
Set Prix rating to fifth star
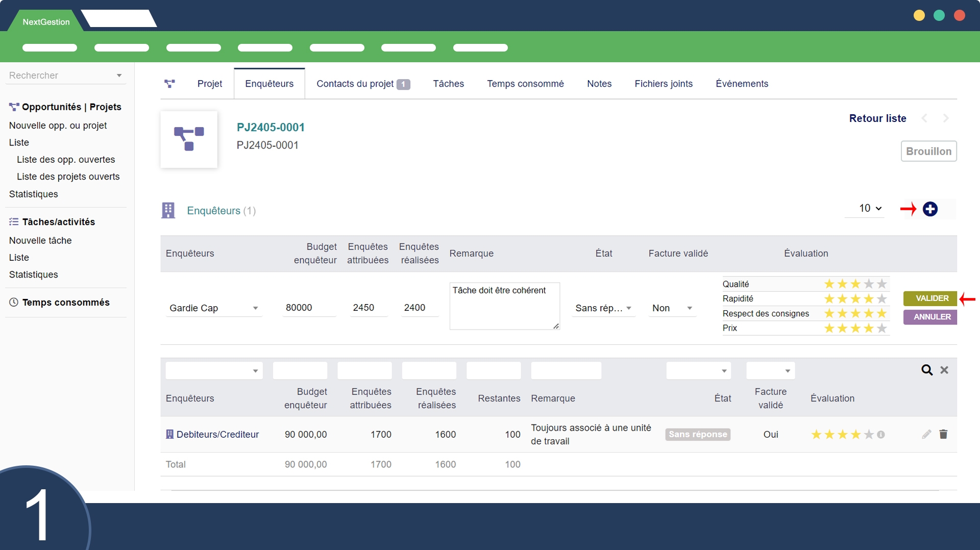882,329
